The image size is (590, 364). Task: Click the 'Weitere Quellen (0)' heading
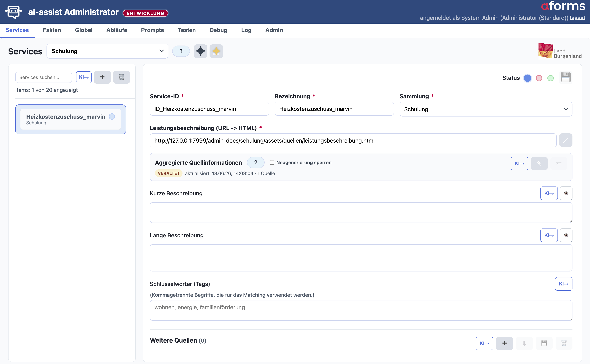click(x=178, y=341)
